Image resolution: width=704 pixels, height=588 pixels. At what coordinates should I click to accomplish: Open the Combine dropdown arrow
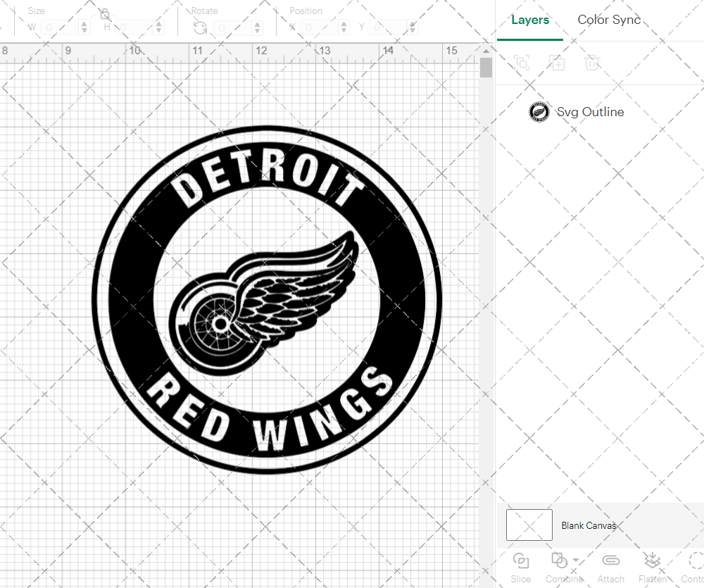tap(576, 560)
